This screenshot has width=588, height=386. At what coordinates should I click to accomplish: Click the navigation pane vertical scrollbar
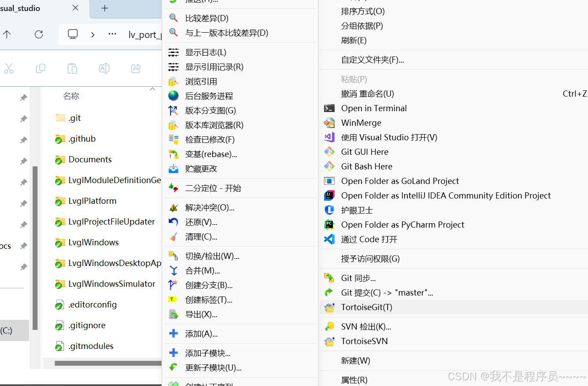35,248
